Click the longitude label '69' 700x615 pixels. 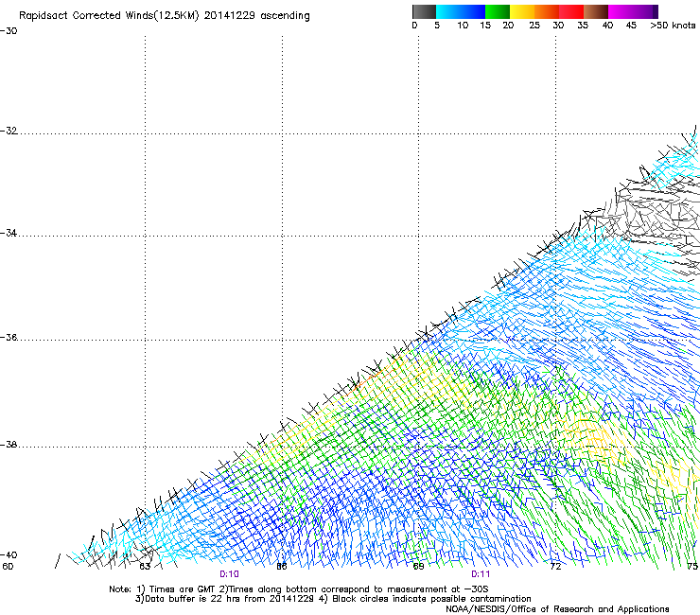pyautogui.click(x=418, y=567)
